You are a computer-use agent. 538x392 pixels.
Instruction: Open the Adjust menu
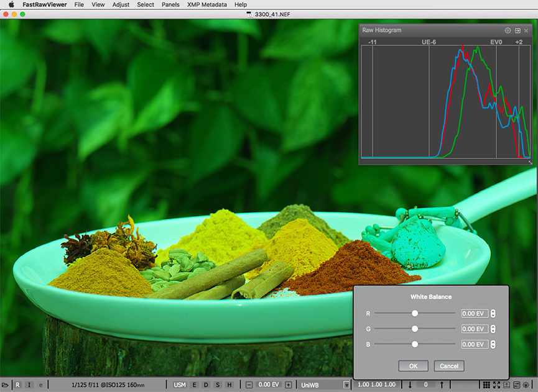121,4
